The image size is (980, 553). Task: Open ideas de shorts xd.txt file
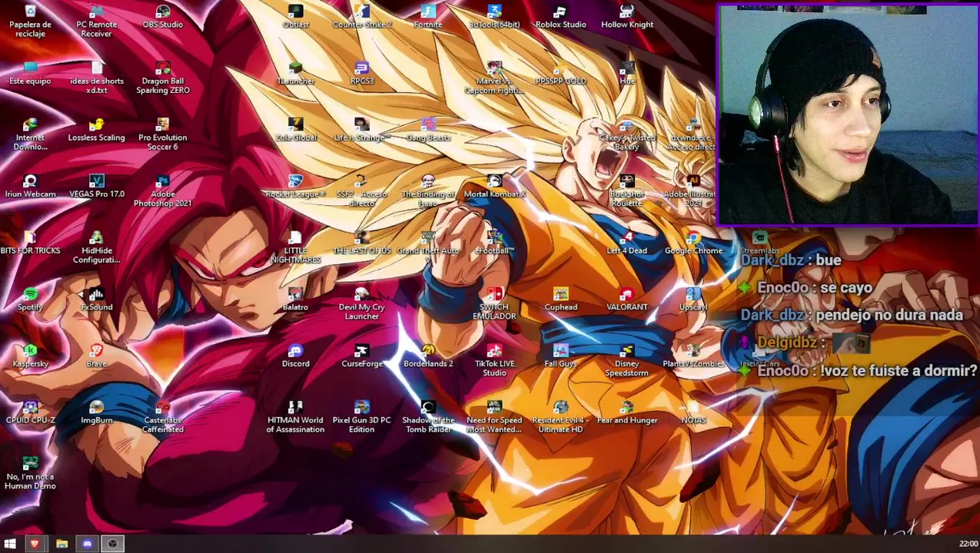coord(96,78)
